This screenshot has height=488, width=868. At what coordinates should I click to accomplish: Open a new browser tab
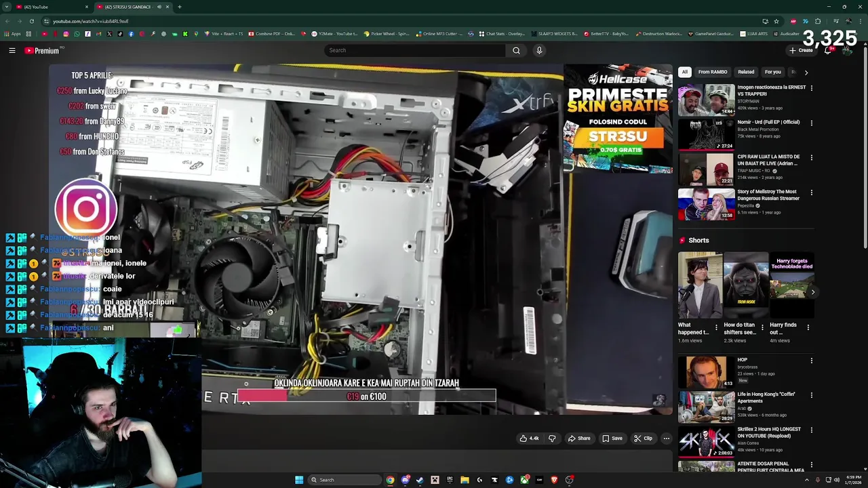[180, 7]
